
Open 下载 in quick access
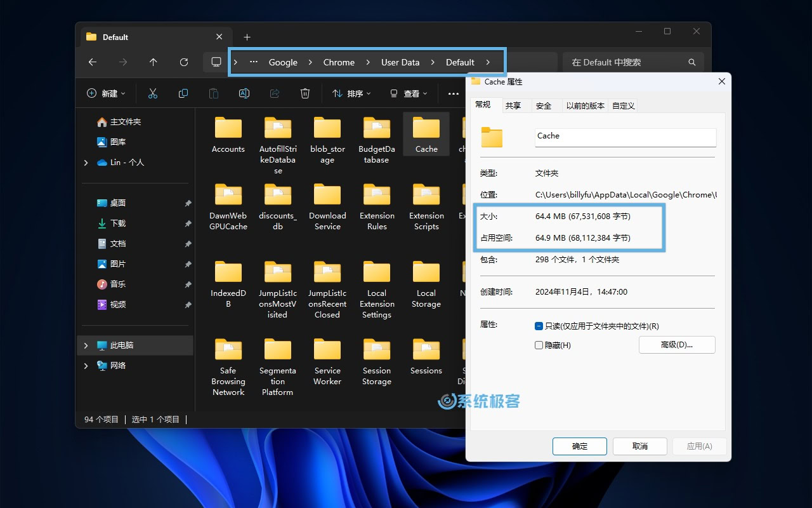pyautogui.click(x=112, y=224)
